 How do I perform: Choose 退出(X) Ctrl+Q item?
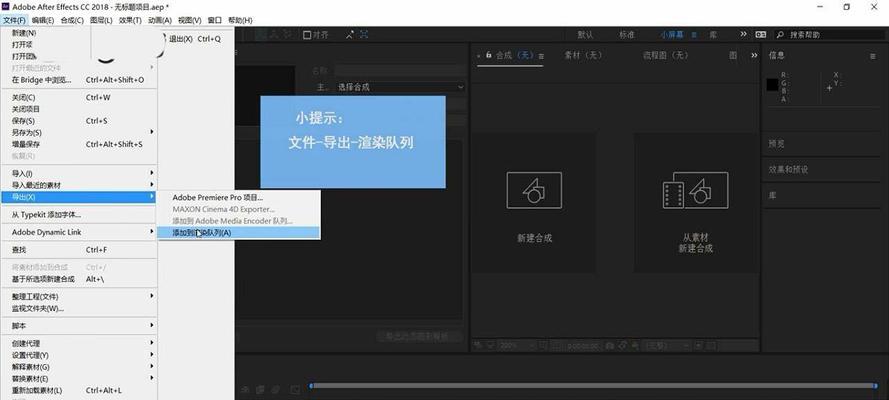[x=195, y=39]
